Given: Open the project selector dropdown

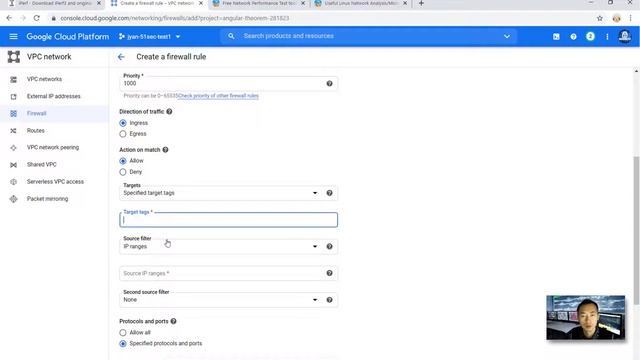Looking at the screenshot, I should coord(150,36).
